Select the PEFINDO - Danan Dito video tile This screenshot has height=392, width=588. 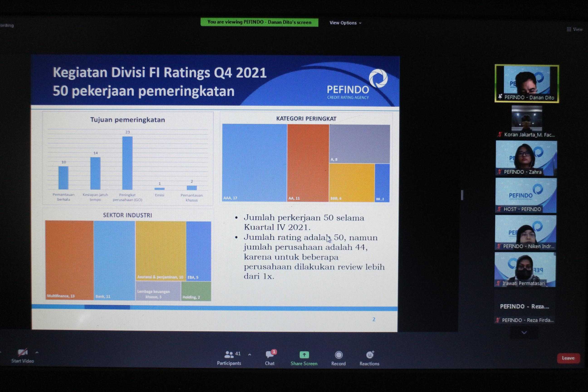tap(527, 84)
